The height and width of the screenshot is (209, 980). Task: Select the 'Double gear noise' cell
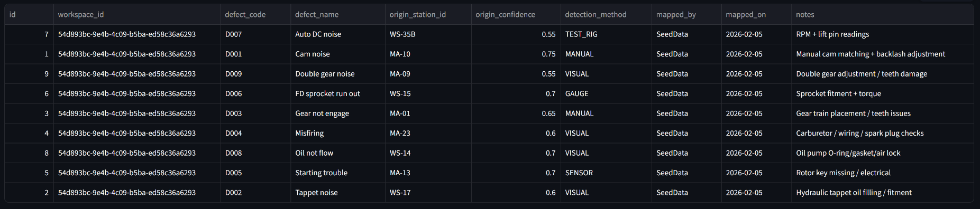(338, 74)
